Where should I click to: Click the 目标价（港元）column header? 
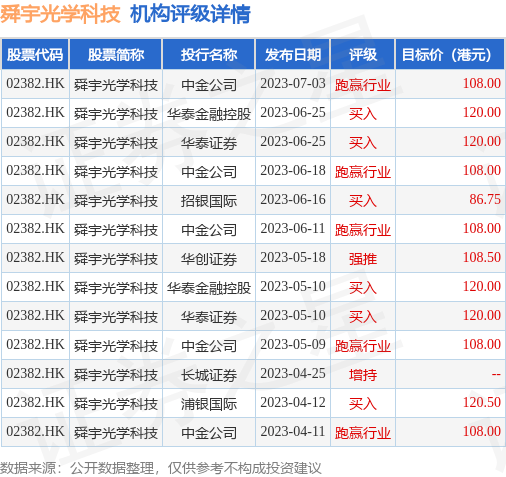[449, 55]
